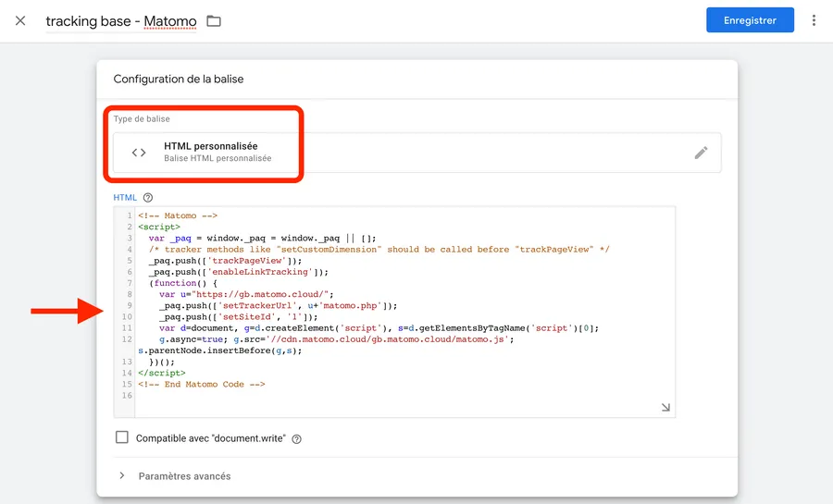Click the 's.parentNode.insertBefore(g,s);' line
The height and width of the screenshot is (504, 833).
click(220, 350)
